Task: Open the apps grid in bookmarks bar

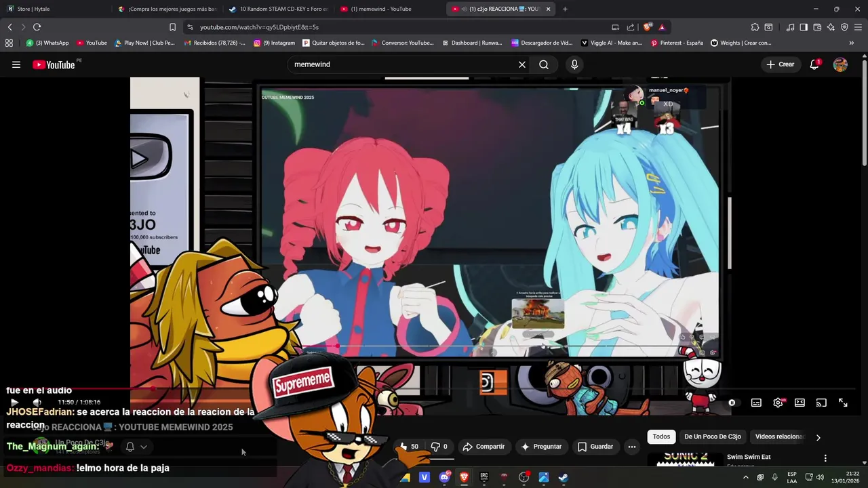Action: pyautogui.click(x=9, y=43)
